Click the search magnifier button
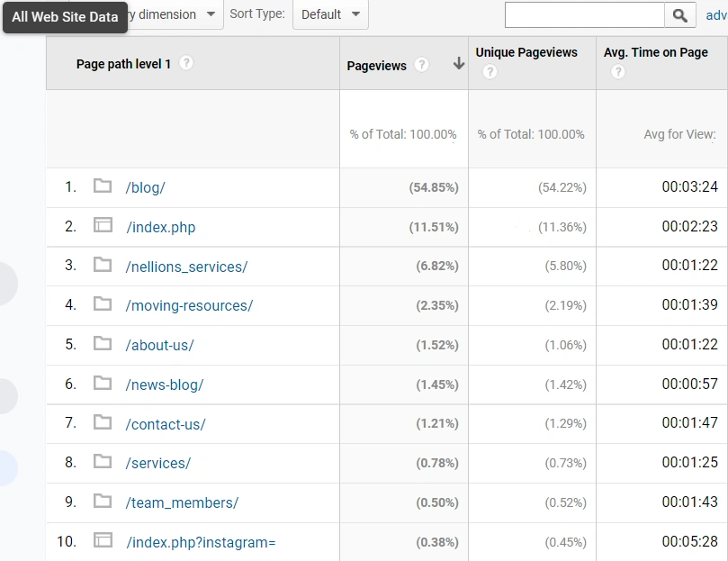Screen dimensions: 728x561 click(x=679, y=15)
